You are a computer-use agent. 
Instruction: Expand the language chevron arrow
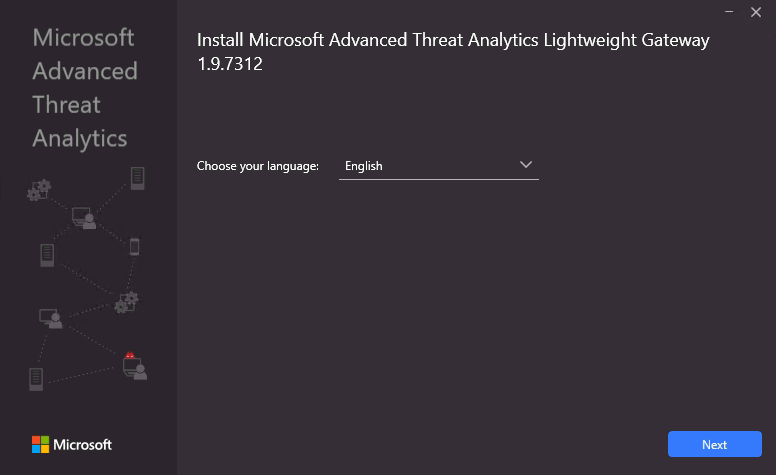(x=526, y=164)
